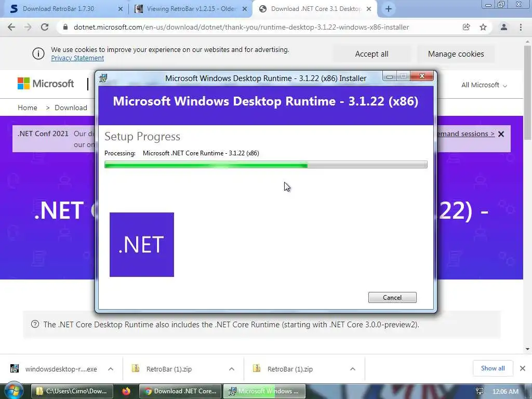Close the Viewing RetroBar v1.2.15 tab
The height and width of the screenshot is (399, 532).
pos(245,9)
